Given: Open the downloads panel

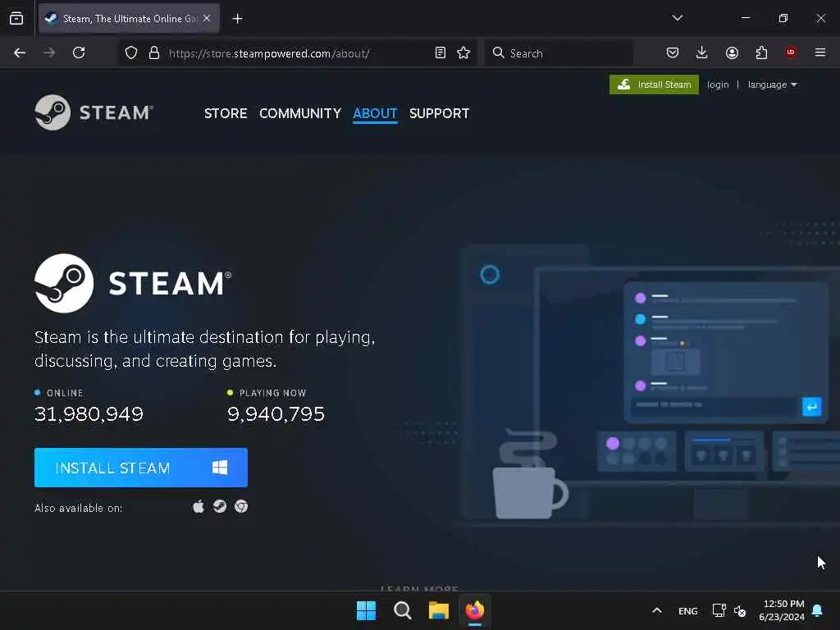Looking at the screenshot, I should pos(702,52).
